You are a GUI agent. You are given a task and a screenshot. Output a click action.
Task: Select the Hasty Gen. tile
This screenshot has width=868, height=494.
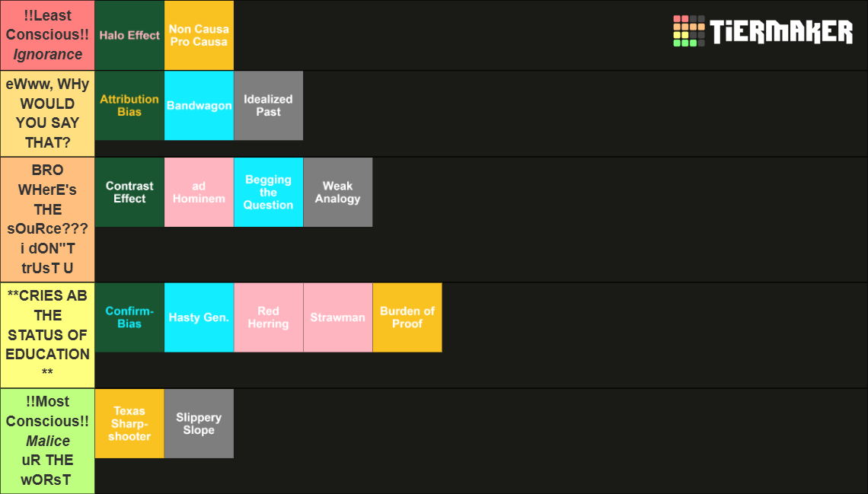click(x=199, y=317)
